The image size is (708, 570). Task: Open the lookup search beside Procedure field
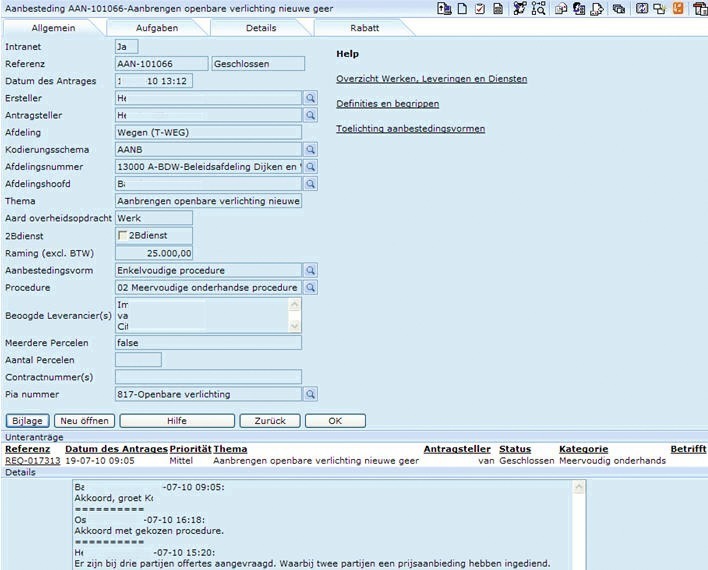tap(311, 287)
